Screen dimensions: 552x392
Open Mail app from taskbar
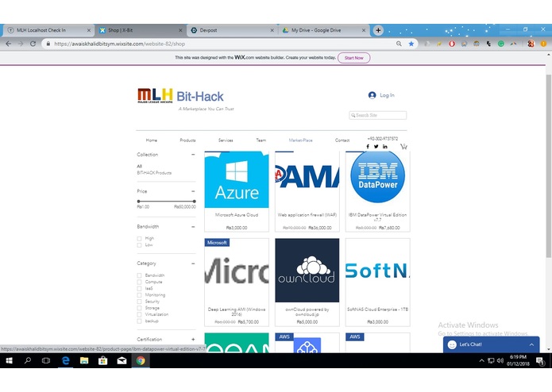[122, 361]
